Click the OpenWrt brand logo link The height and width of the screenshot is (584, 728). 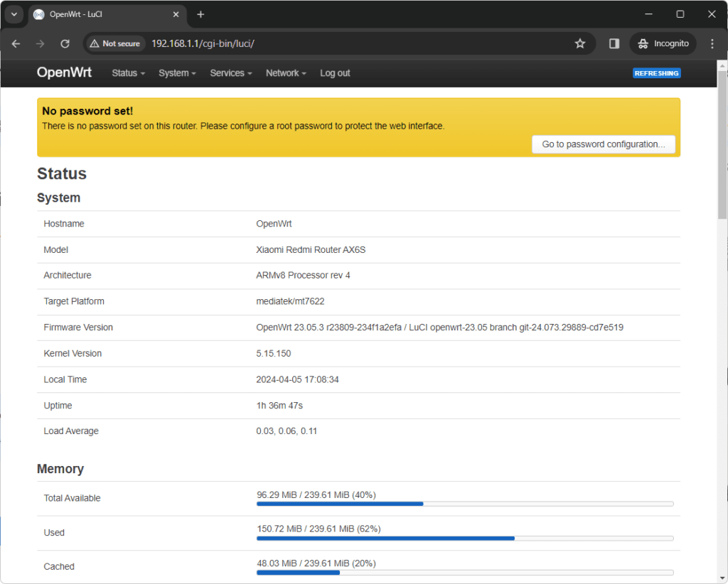click(64, 72)
